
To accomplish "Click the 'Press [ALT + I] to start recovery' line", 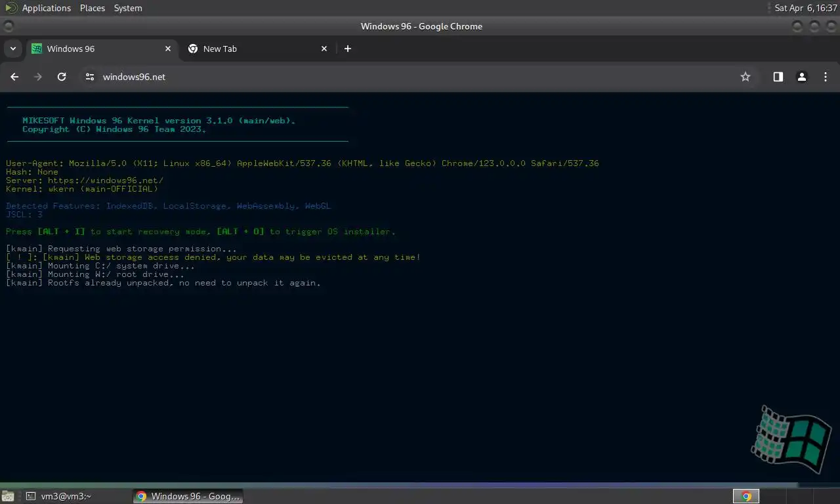I will (x=201, y=232).
